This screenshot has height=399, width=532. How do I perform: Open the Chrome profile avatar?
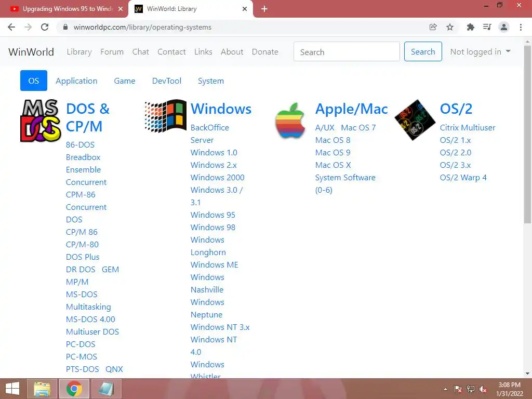click(504, 27)
